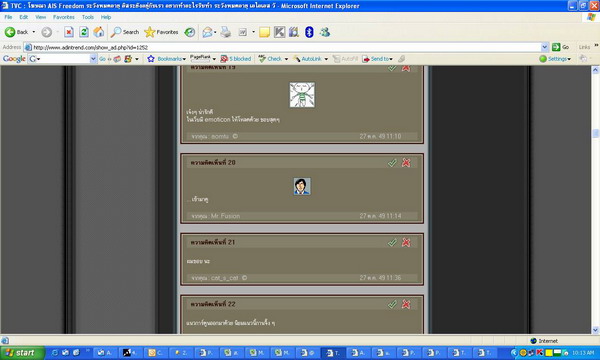Click the Mr. Fusion avatar thumbnail

tap(302, 186)
